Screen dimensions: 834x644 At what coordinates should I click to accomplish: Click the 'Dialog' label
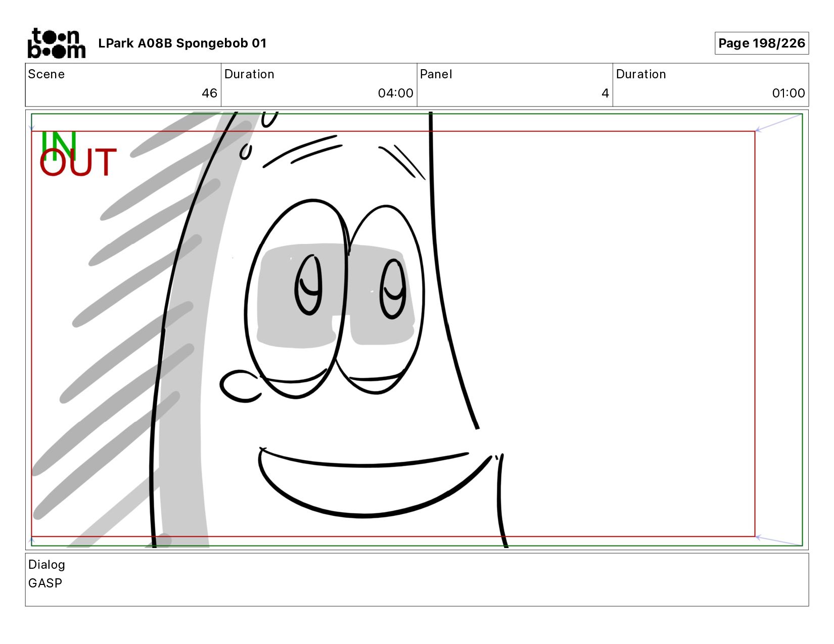pos(47,565)
